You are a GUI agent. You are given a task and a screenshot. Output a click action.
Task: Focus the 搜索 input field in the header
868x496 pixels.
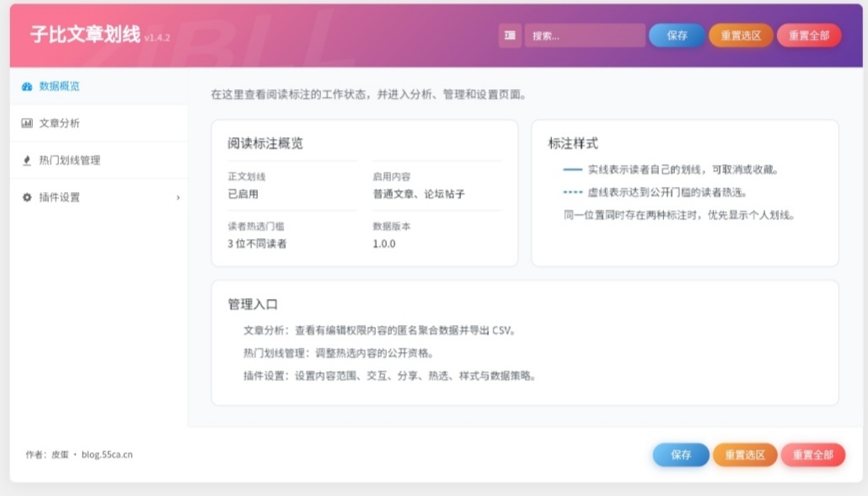pos(585,35)
